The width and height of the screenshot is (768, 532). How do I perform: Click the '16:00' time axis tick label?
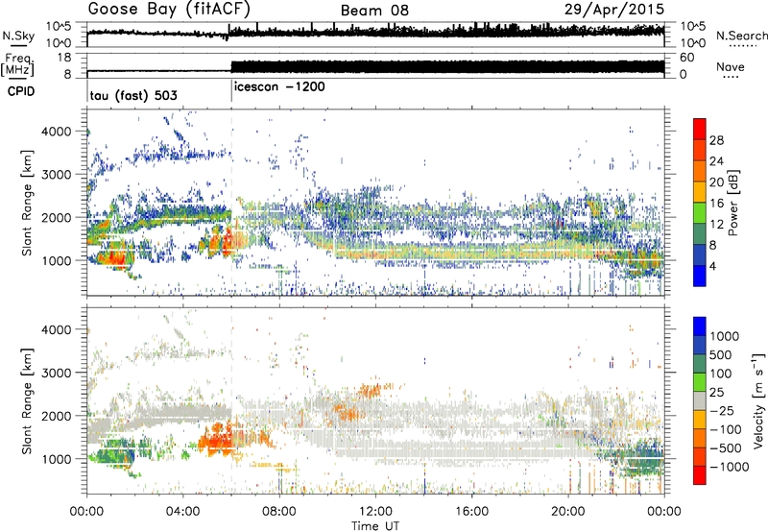point(471,512)
